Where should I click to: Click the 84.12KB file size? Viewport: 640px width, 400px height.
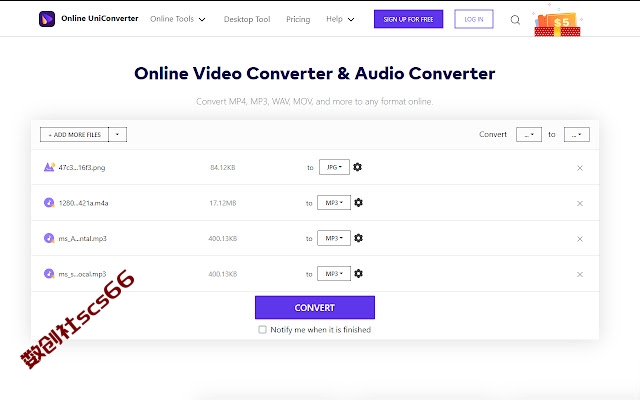tap(222, 167)
